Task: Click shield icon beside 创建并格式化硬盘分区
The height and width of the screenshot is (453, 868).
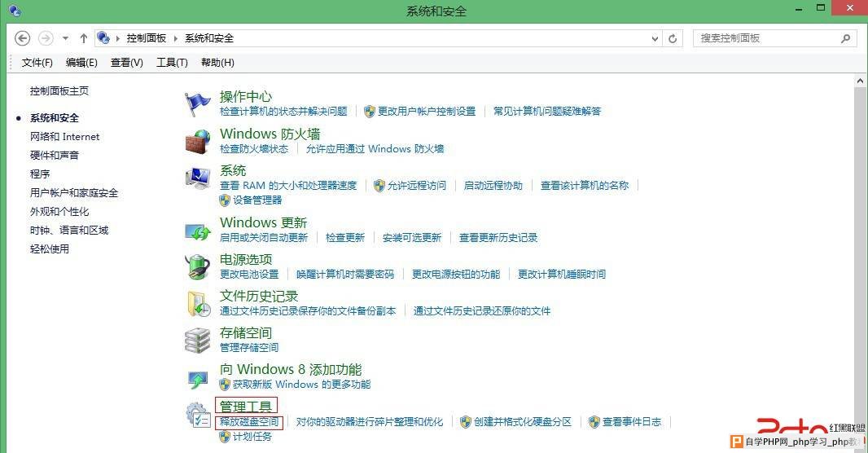Action: [466, 422]
